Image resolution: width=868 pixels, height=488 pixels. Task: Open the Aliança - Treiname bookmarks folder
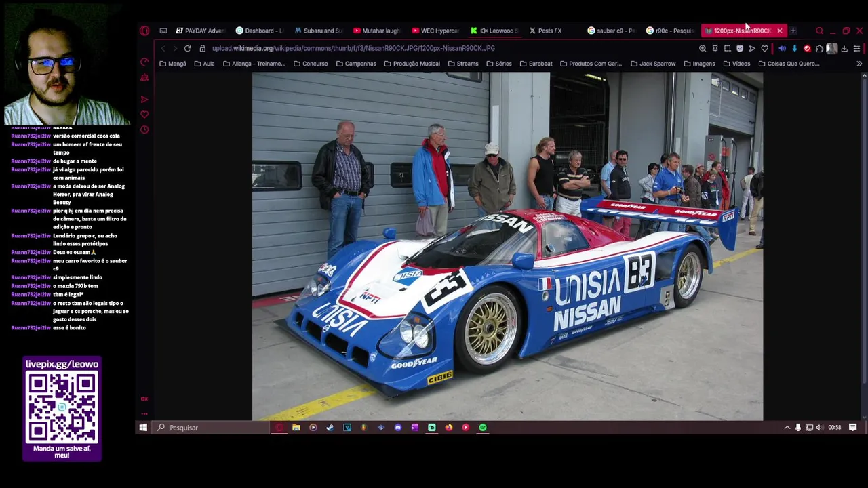click(x=254, y=64)
